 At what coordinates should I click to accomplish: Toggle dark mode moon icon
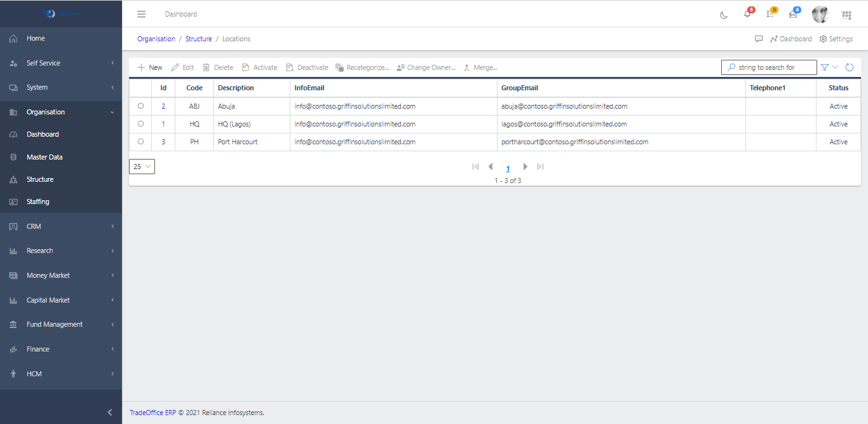coord(724,15)
